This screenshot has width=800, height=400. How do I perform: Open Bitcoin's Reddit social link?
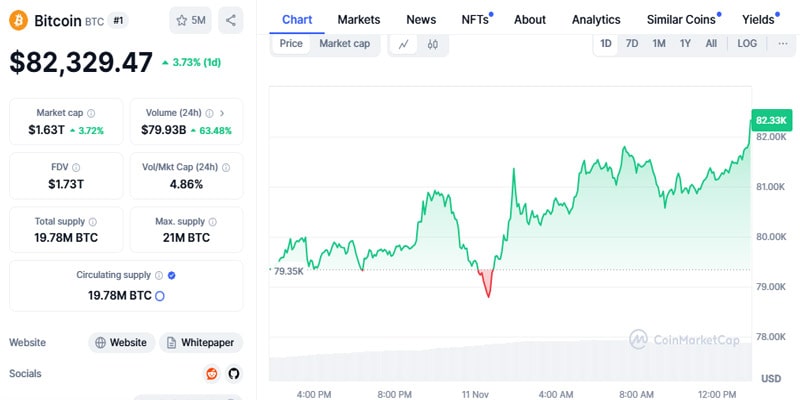point(211,374)
